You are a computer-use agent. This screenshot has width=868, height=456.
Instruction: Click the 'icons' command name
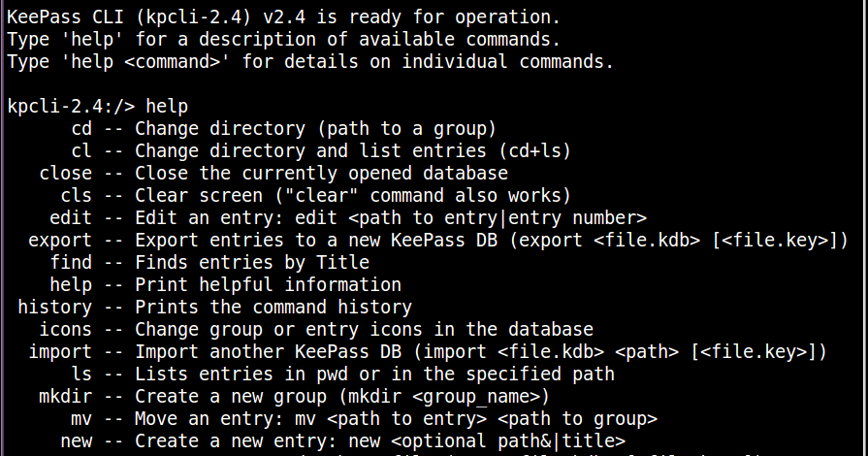(65, 329)
